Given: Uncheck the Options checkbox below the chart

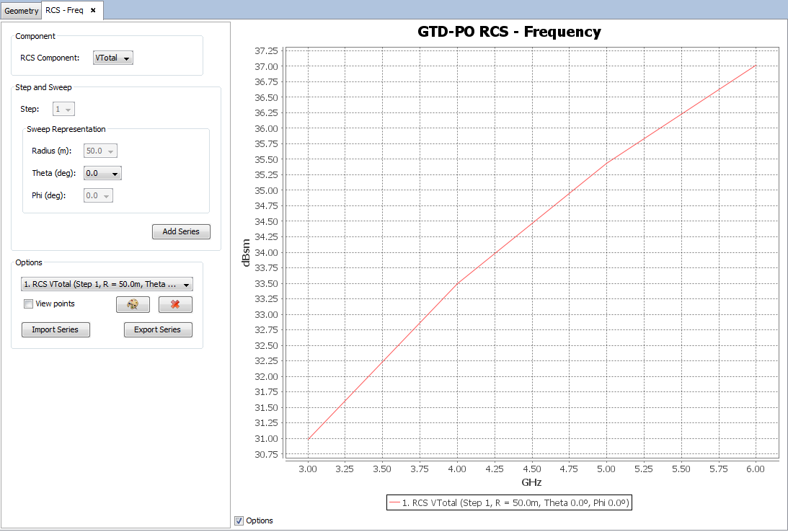Looking at the screenshot, I should [x=239, y=520].
